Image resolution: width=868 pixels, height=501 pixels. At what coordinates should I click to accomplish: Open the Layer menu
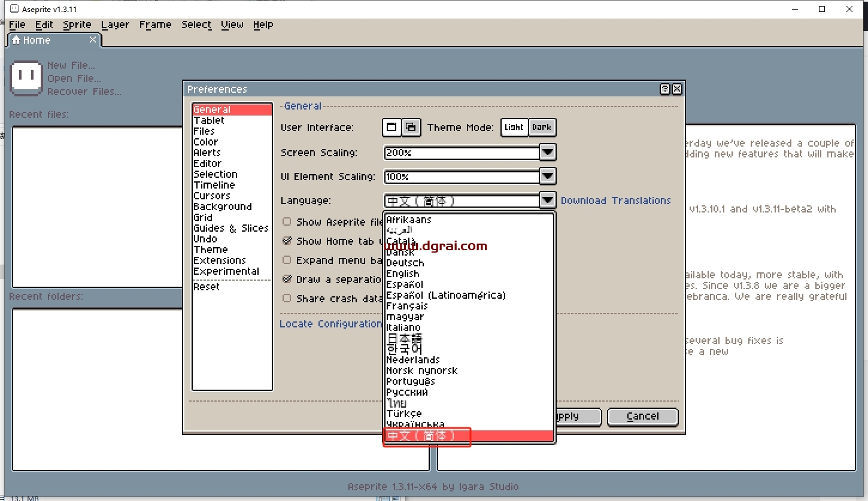tap(115, 25)
